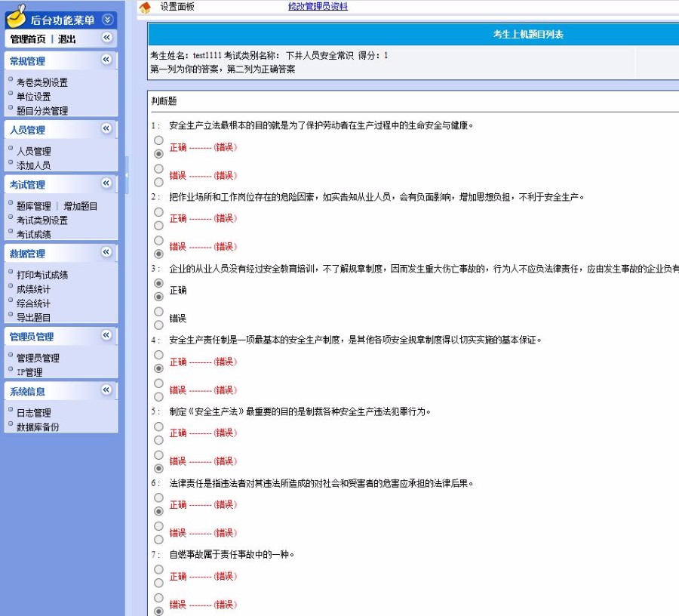
Task: Collapse the 考试管理 section
Action: [104, 183]
